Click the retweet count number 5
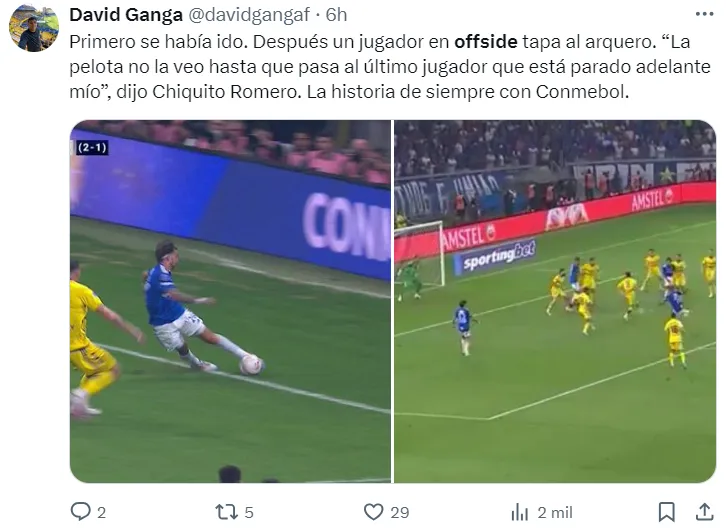Viewport: 727px width, 528px height. click(x=249, y=513)
